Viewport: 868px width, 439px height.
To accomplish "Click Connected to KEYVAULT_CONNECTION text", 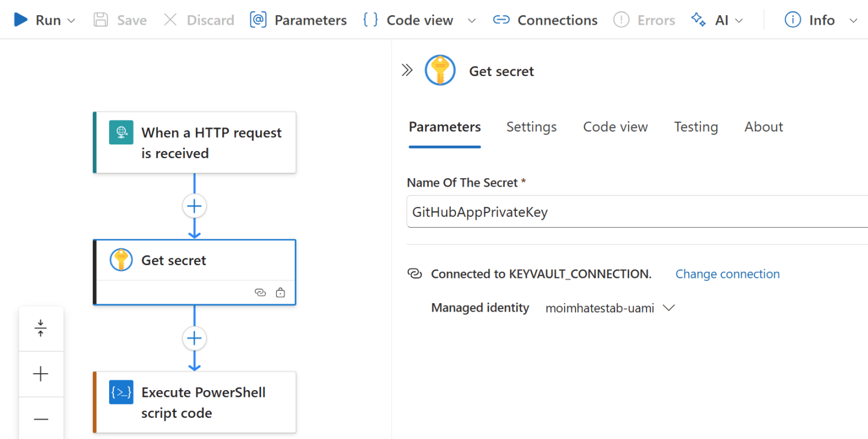I will (x=541, y=274).
